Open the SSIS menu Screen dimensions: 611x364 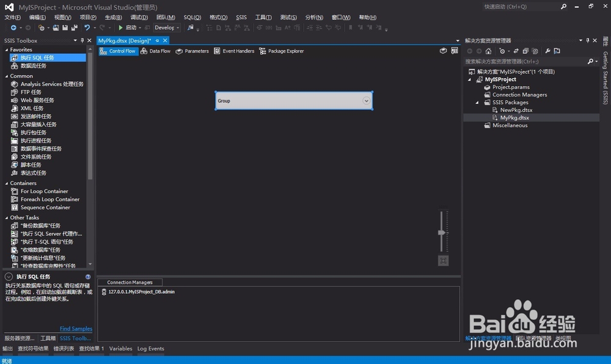click(241, 18)
